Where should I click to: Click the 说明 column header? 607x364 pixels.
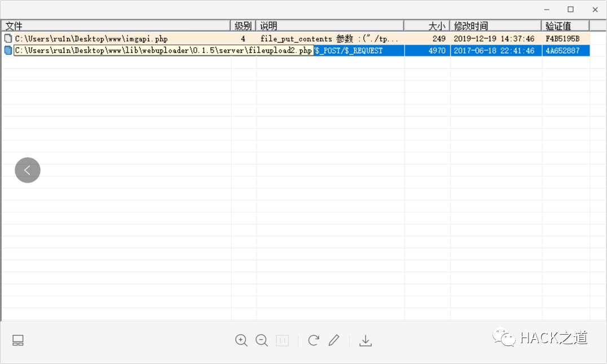click(267, 25)
